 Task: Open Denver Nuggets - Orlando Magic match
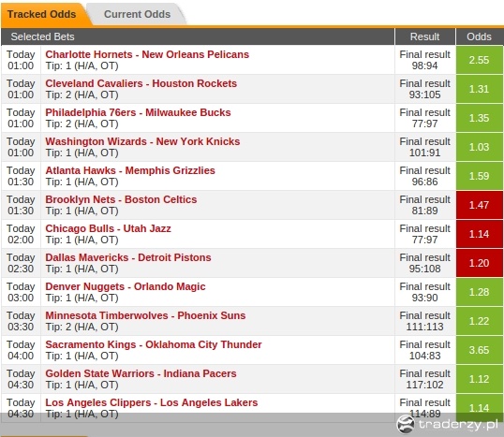click(x=125, y=286)
